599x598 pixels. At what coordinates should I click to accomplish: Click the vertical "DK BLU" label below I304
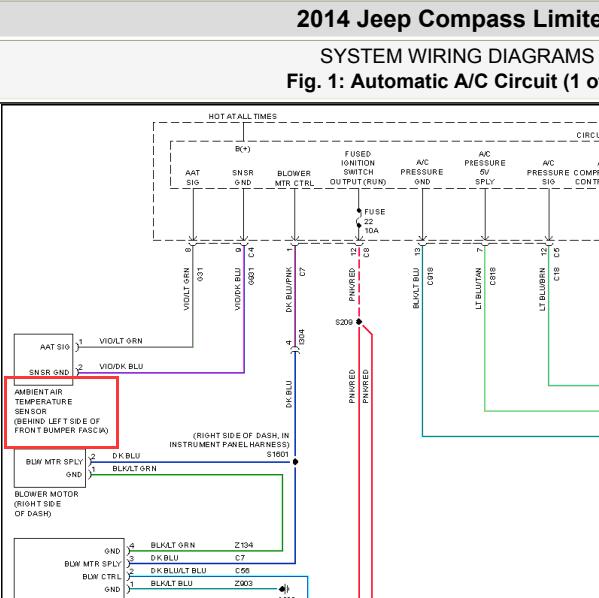point(289,394)
